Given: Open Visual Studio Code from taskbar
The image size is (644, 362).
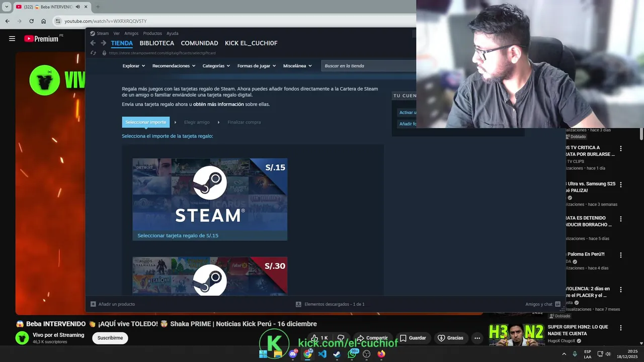Looking at the screenshot, I should tap(323, 354).
